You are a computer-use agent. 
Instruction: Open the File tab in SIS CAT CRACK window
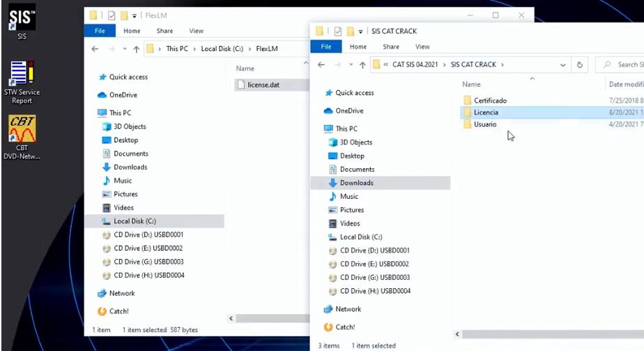(326, 47)
